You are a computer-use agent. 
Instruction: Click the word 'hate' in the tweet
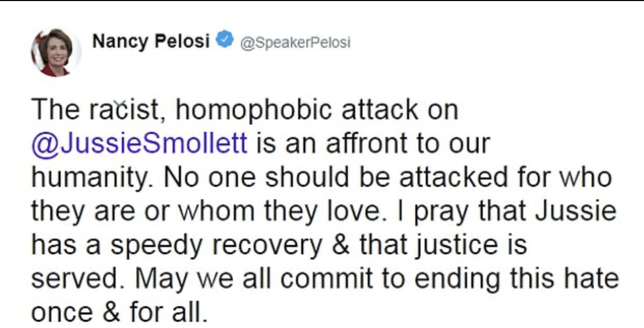(595, 279)
